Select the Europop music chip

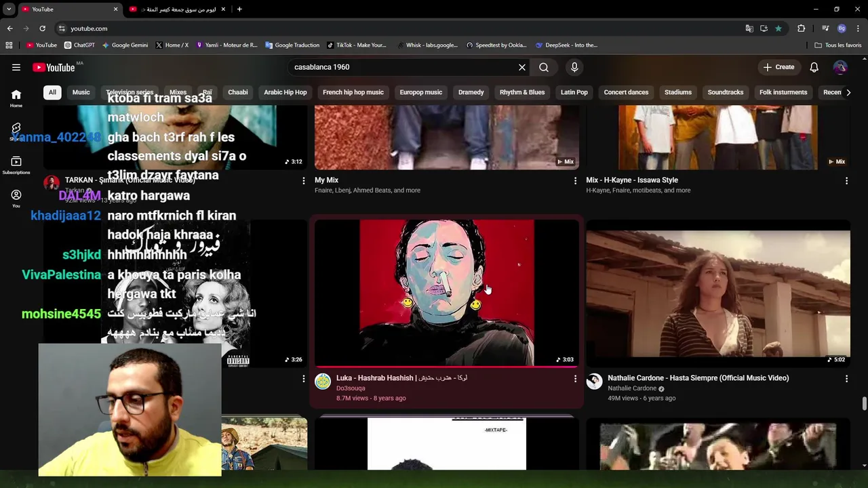pos(421,92)
